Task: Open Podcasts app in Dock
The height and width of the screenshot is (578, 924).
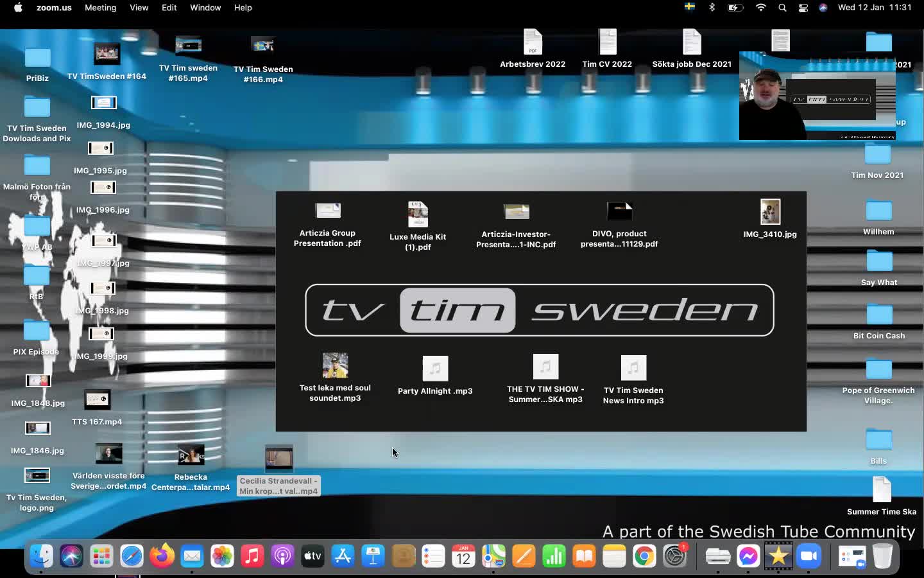Action: pyautogui.click(x=282, y=556)
